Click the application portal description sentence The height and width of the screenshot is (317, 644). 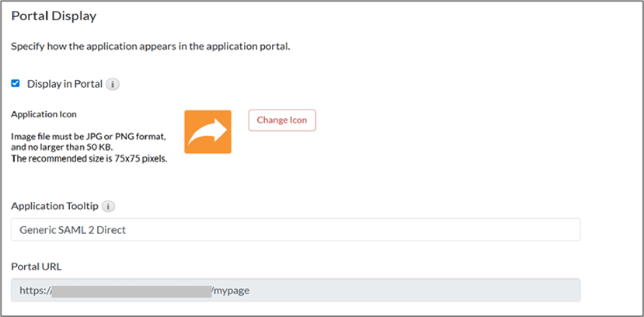(150, 47)
